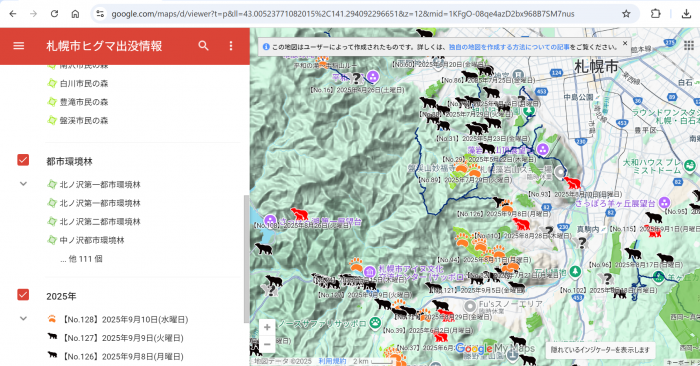Collapse the 都市環境林 layer chevron
The width and height of the screenshot is (700, 366).
point(23,184)
